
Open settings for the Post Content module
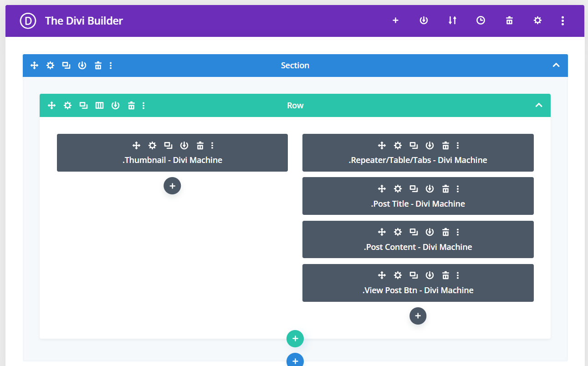398,232
